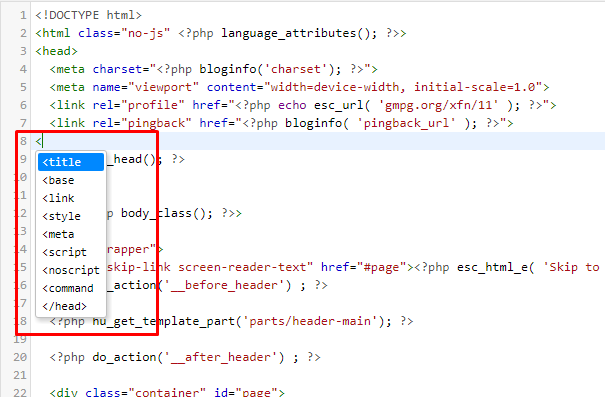Click the 'pingback_url' string
605x397 pixels.
(407, 123)
